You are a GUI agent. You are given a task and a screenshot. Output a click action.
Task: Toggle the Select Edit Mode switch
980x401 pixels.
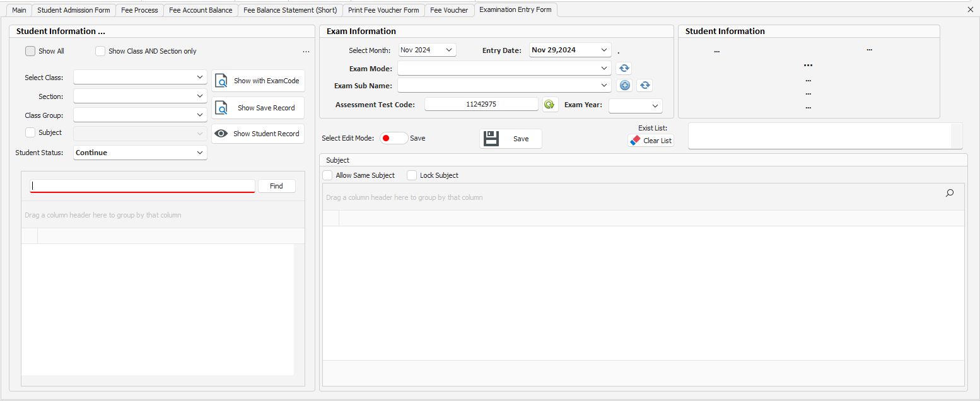coord(394,138)
